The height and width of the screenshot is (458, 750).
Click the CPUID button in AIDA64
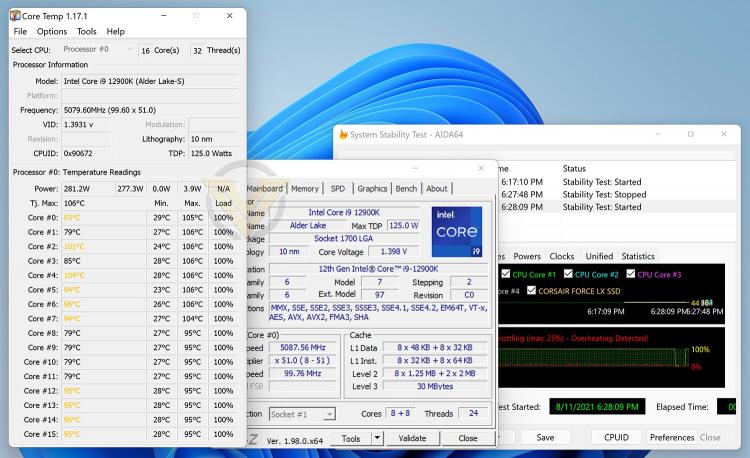(x=617, y=437)
